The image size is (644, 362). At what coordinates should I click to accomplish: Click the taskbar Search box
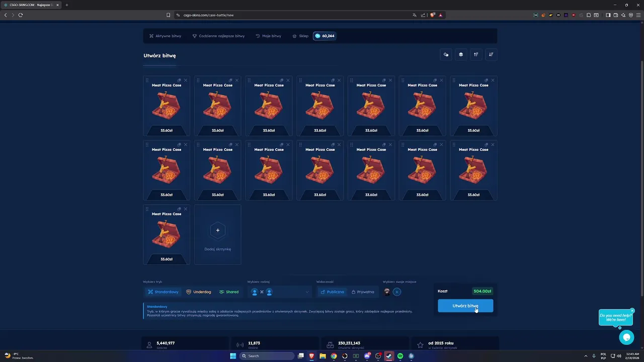coord(267,356)
